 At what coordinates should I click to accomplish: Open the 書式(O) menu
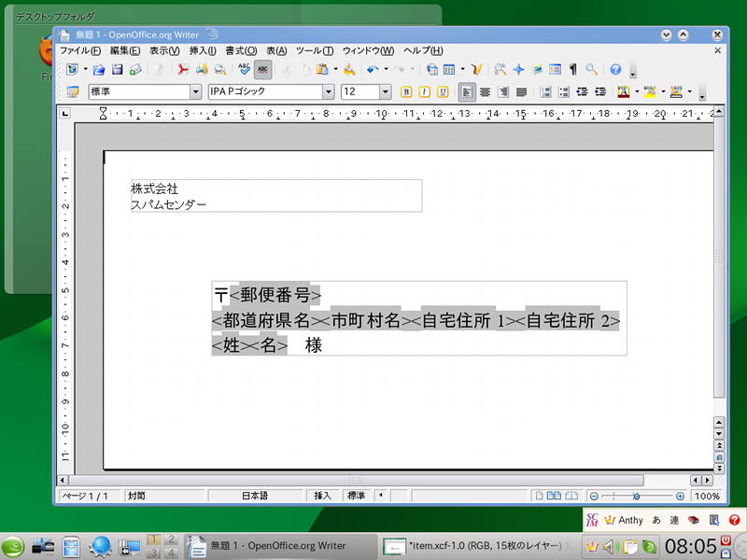[241, 50]
